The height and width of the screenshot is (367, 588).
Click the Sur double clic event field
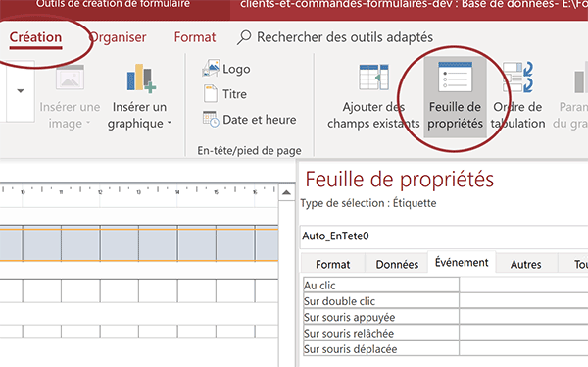(x=524, y=301)
